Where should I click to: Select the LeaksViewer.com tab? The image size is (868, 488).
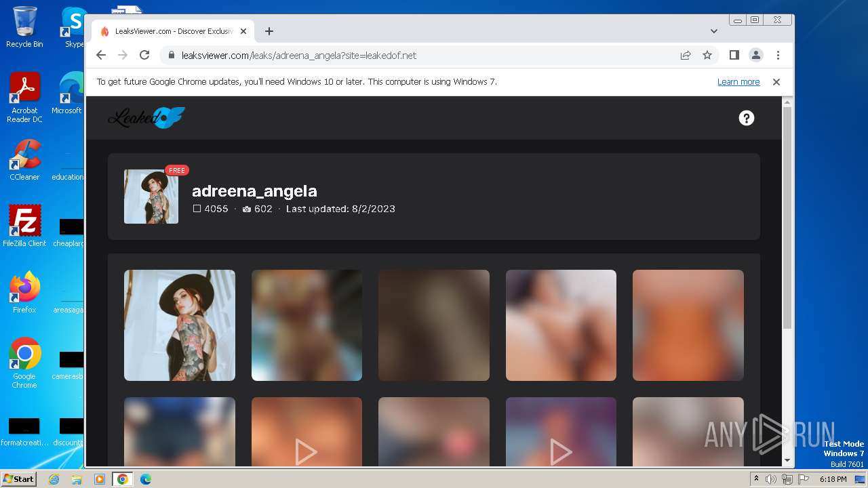(172, 31)
